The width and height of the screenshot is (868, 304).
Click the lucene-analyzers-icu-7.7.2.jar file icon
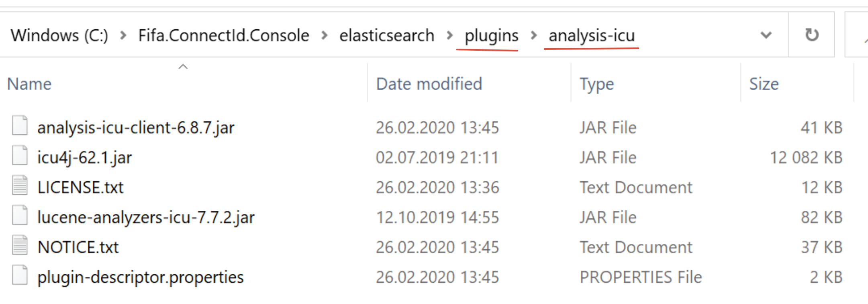[20, 216]
